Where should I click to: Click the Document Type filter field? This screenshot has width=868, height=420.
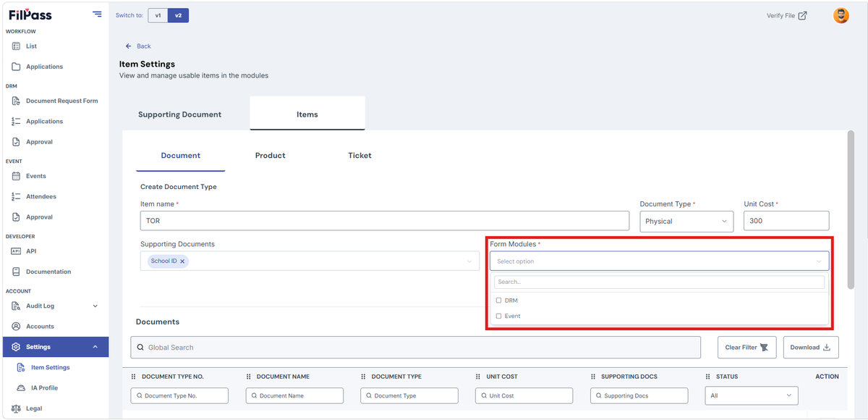(x=409, y=396)
